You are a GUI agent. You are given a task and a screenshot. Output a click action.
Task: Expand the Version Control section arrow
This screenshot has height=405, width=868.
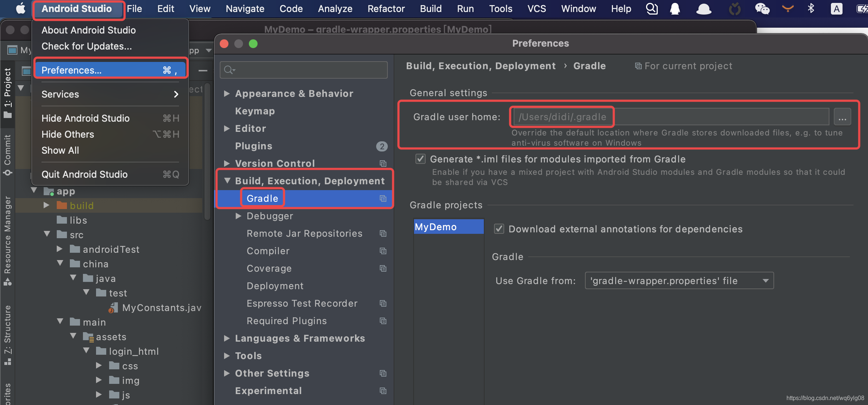click(227, 163)
